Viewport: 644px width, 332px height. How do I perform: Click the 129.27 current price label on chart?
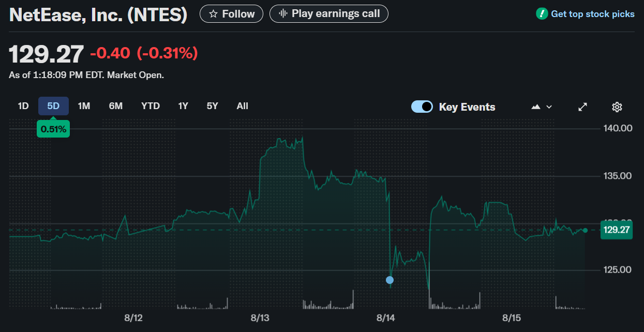click(616, 230)
